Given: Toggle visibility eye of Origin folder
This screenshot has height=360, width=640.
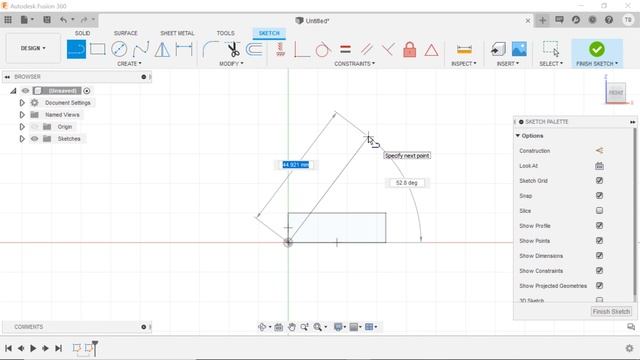Looking at the screenshot, I should coord(34,127).
